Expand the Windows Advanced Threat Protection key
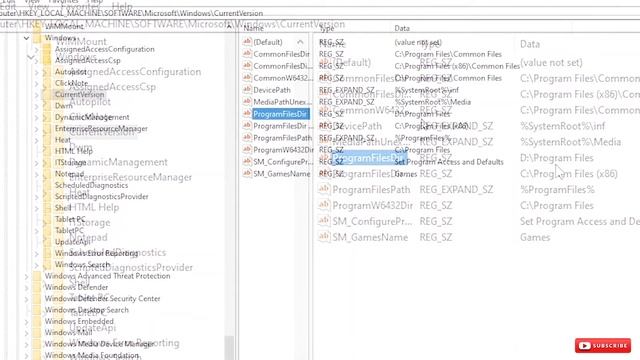The image size is (640, 360). click(x=27, y=276)
